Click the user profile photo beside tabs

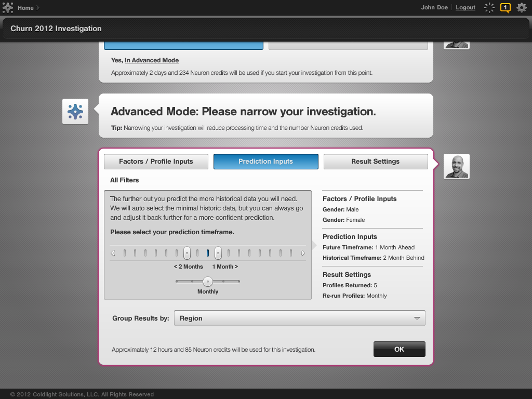(x=456, y=166)
